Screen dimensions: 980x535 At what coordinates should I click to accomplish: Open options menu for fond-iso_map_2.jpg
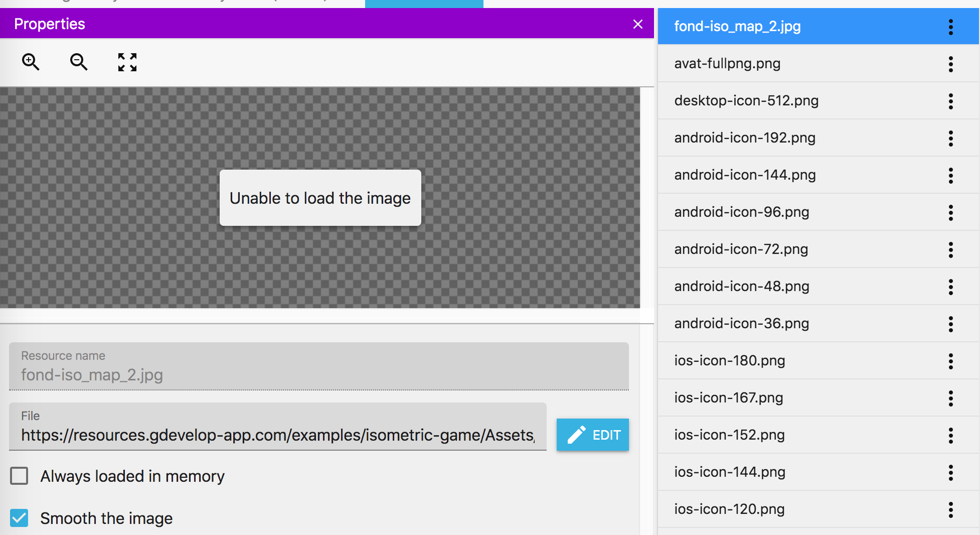click(950, 27)
